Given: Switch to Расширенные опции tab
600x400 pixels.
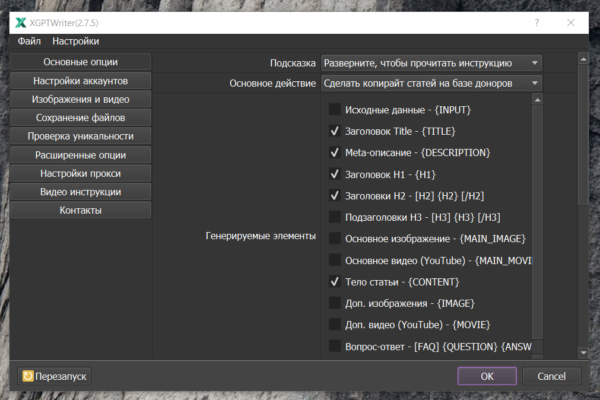Looking at the screenshot, I should click(80, 155).
